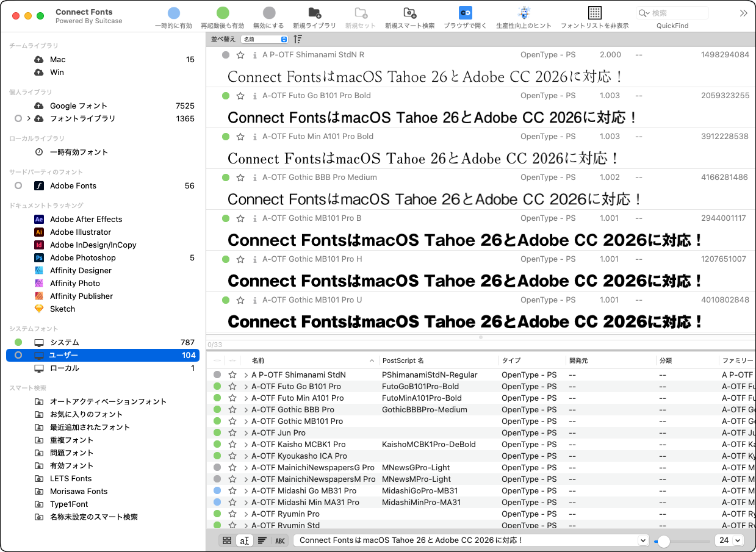Switch to QuickType preview mode

click(245, 540)
